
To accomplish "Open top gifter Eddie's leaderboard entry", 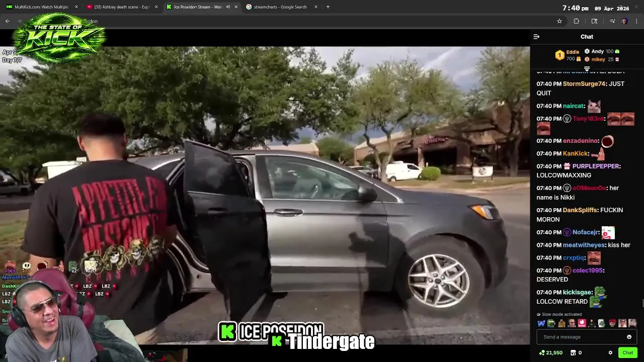I will (568, 55).
